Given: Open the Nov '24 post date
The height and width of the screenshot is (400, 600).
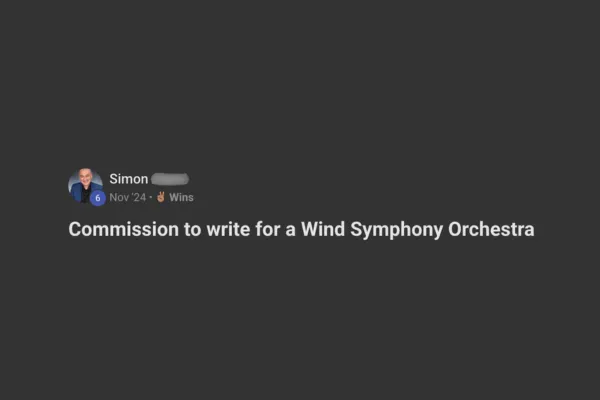Looking at the screenshot, I should 127,197.
